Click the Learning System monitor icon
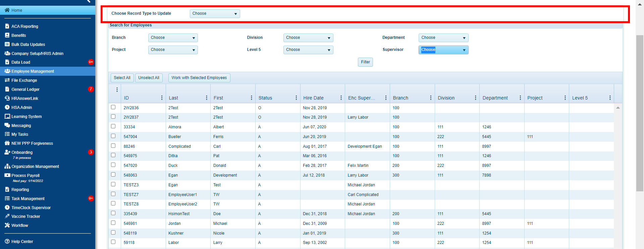644x249 pixels. (7, 116)
